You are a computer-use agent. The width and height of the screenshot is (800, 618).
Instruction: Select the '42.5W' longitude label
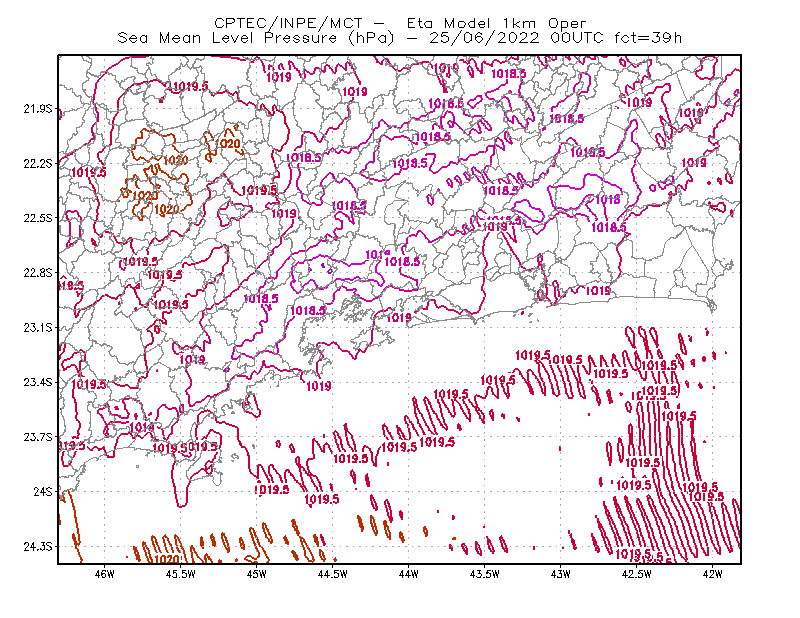point(636,574)
